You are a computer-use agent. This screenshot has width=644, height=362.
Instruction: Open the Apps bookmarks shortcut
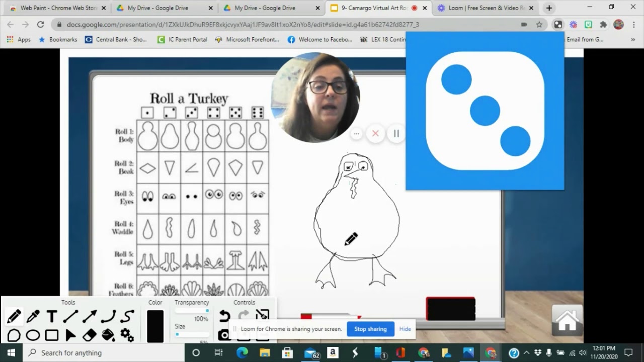[19, 39]
